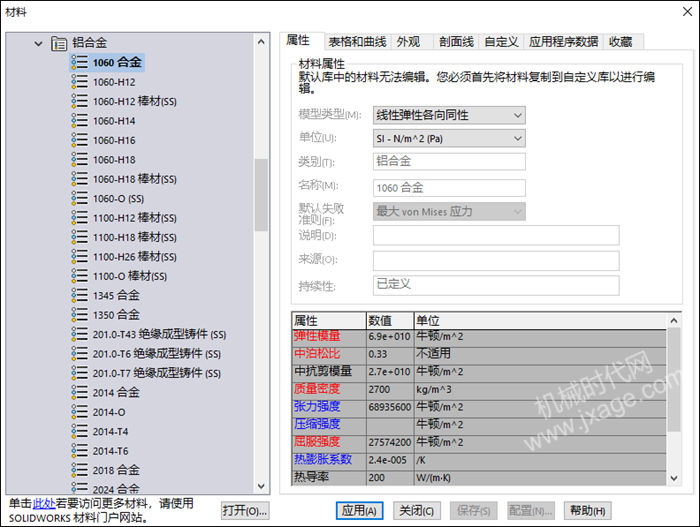Click the 应用(A) button
Viewport: 700px width, 527px height.
(359, 510)
